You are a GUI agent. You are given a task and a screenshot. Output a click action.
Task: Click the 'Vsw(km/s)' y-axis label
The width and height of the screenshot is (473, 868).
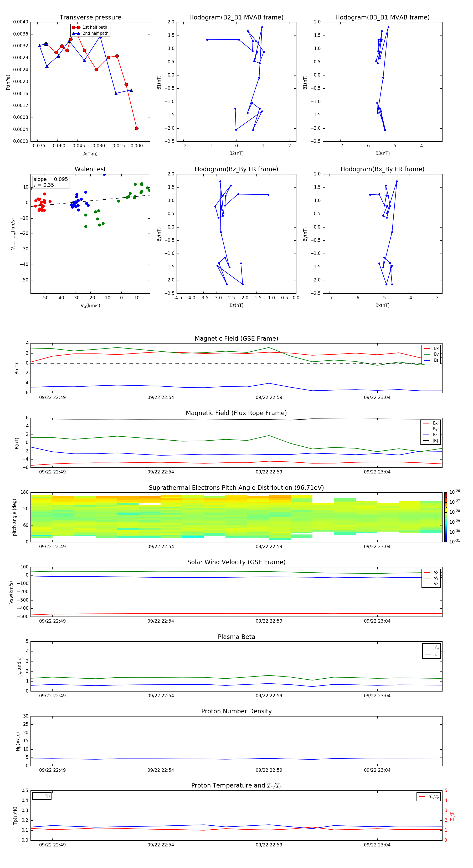coord(11,592)
